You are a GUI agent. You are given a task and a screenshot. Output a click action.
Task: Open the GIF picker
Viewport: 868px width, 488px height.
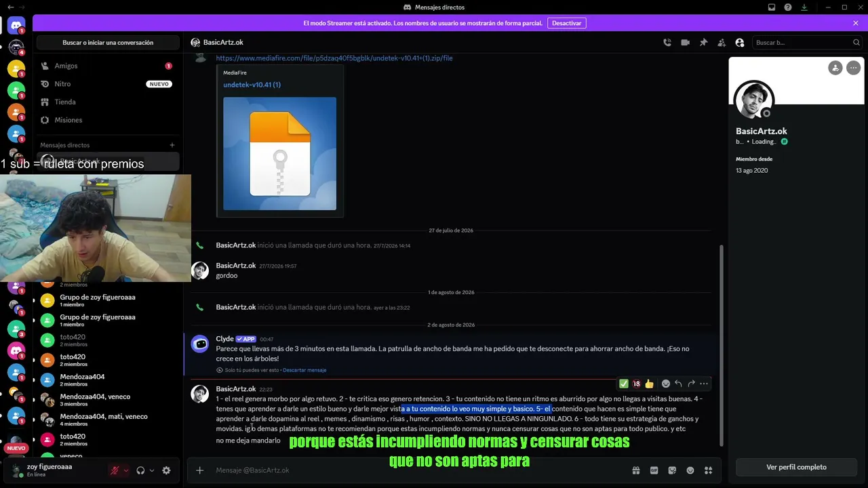pos(654,470)
